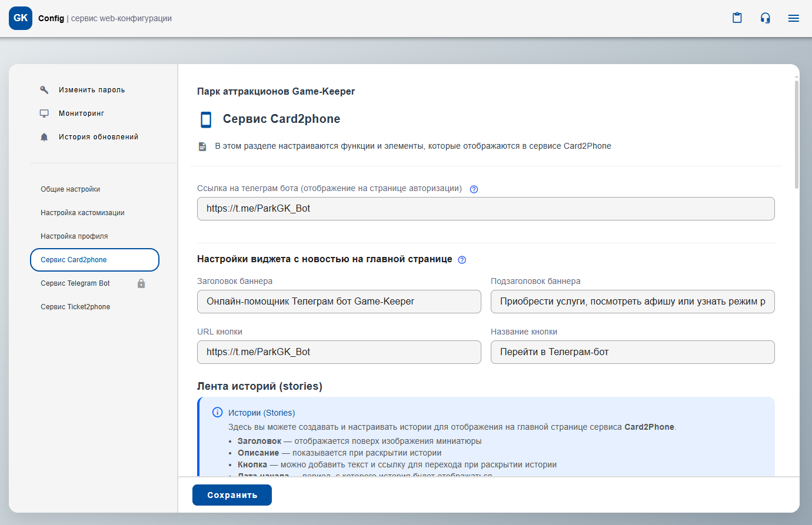The image size is (812, 525).
Task: Click help icon next to telegram bot link
Action: point(474,189)
